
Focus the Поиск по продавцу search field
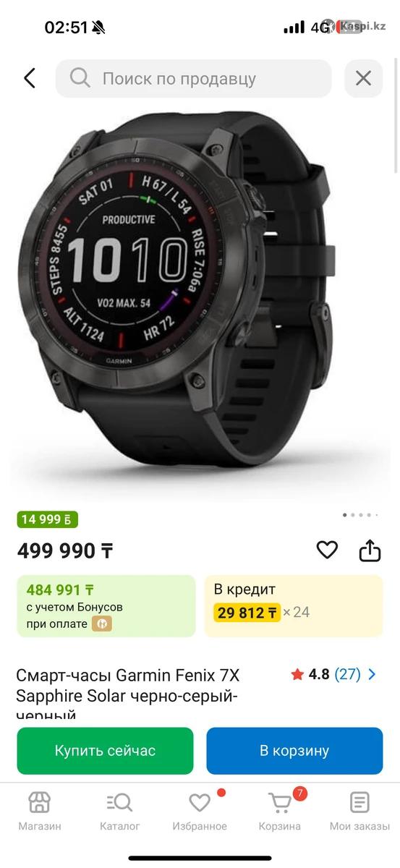pos(193,78)
